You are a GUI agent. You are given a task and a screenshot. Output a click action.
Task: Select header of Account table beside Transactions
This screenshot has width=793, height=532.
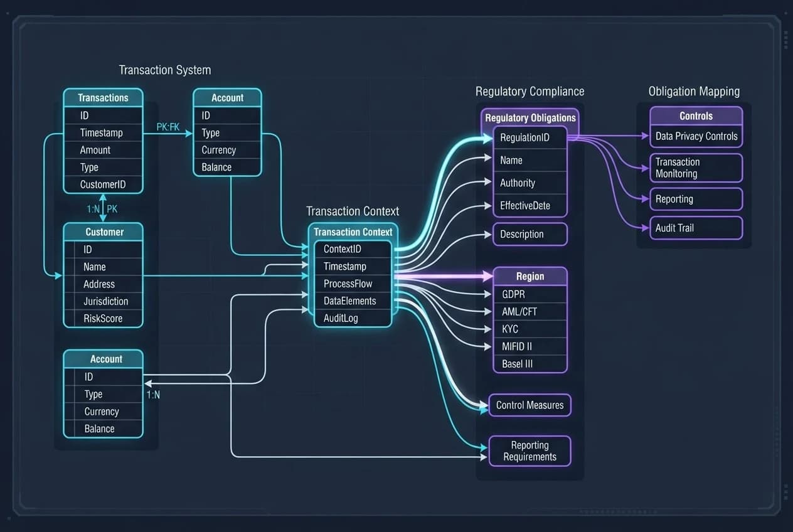pyautogui.click(x=227, y=98)
